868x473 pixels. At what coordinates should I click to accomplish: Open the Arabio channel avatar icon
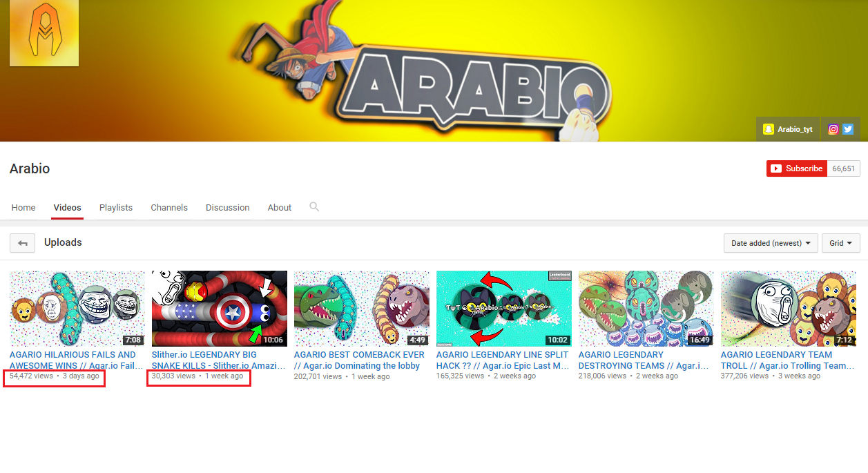coord(44,33)
